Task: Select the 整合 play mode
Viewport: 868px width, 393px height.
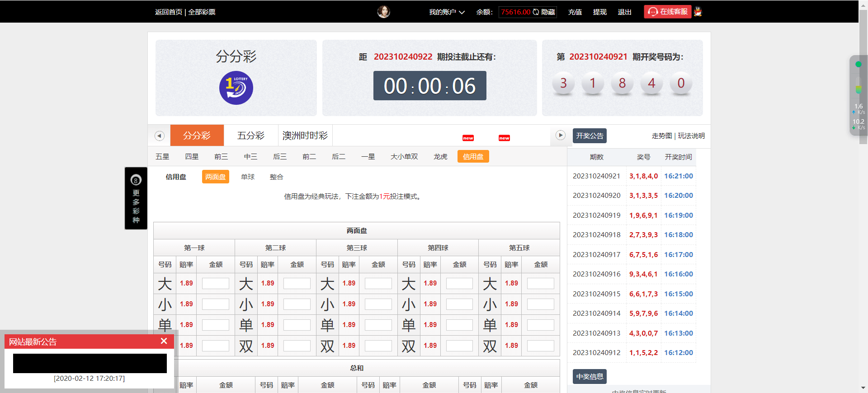Action: (276, 177)
